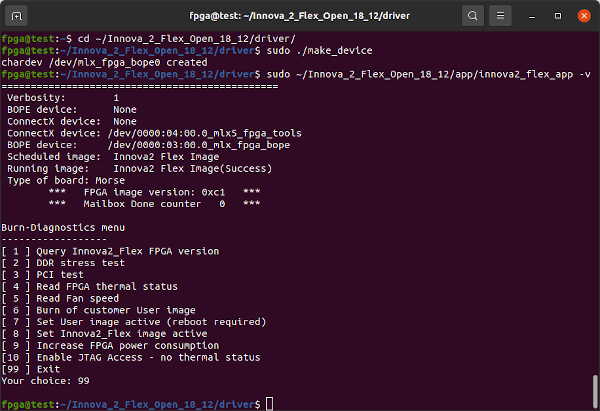Open a new terminal tab

click(16, 16)
